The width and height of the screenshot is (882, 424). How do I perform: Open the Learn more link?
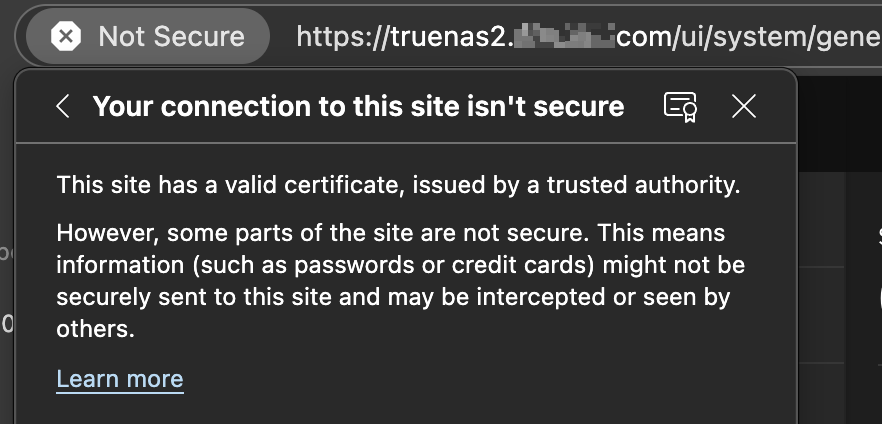pos(120,379)
